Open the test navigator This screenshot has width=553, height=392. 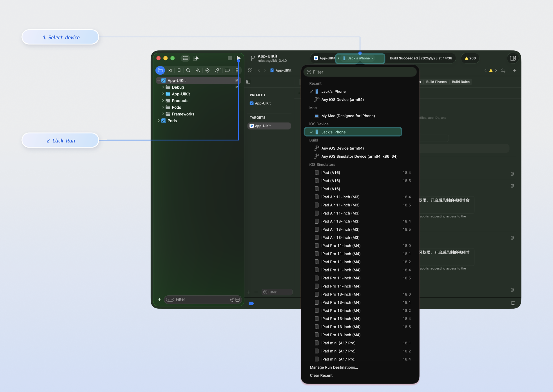(x=207, y=70)
